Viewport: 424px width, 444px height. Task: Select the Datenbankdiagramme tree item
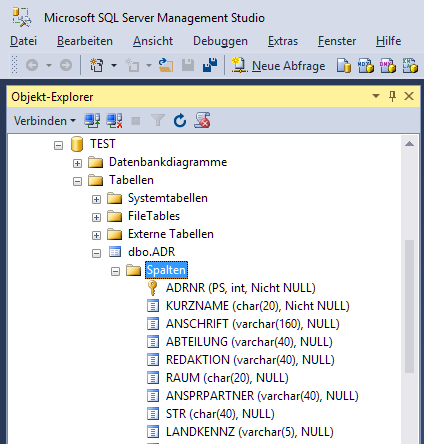[x=168, y=162]
